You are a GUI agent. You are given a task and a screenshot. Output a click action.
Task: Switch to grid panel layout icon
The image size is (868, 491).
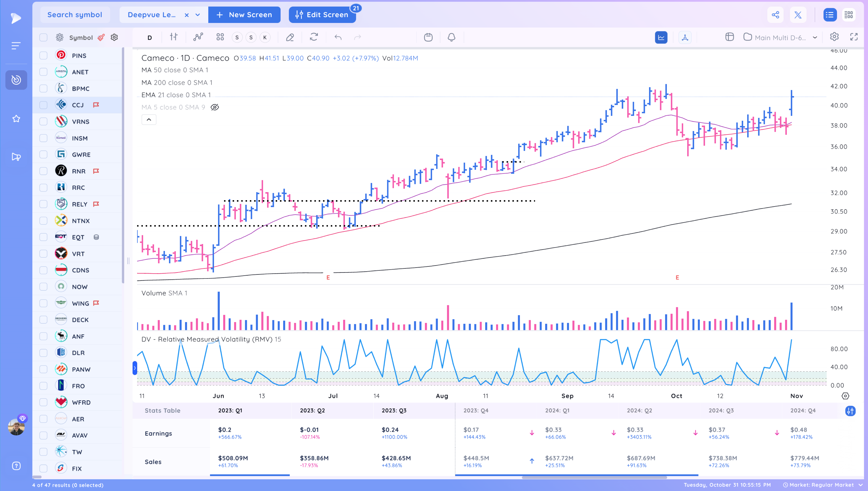[848, 15]
